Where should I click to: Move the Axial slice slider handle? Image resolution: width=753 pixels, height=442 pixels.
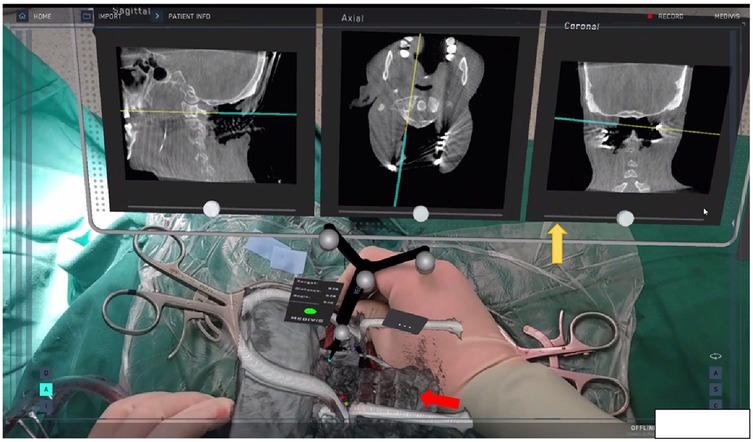[x=421, y=213]
